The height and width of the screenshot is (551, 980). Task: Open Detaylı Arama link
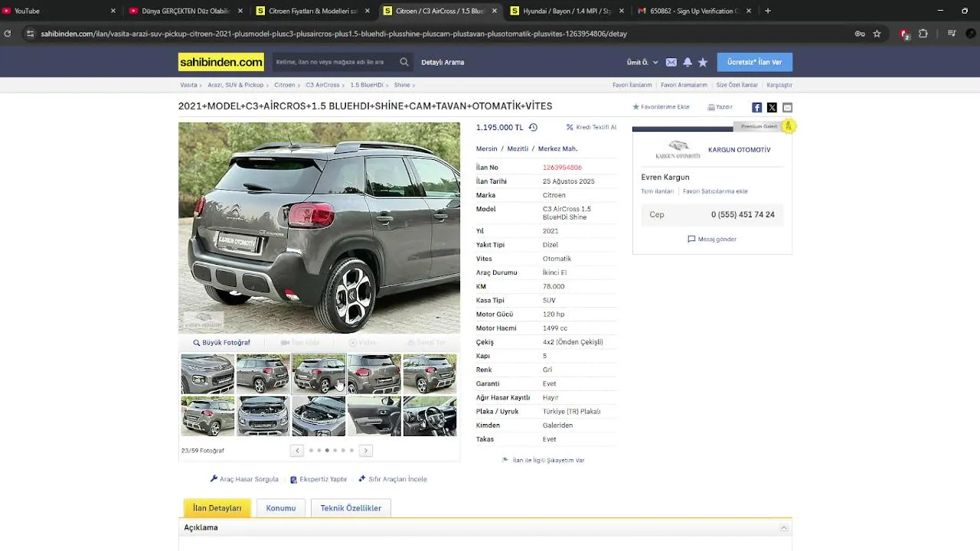pyautogui.click(x=443, y=62)
